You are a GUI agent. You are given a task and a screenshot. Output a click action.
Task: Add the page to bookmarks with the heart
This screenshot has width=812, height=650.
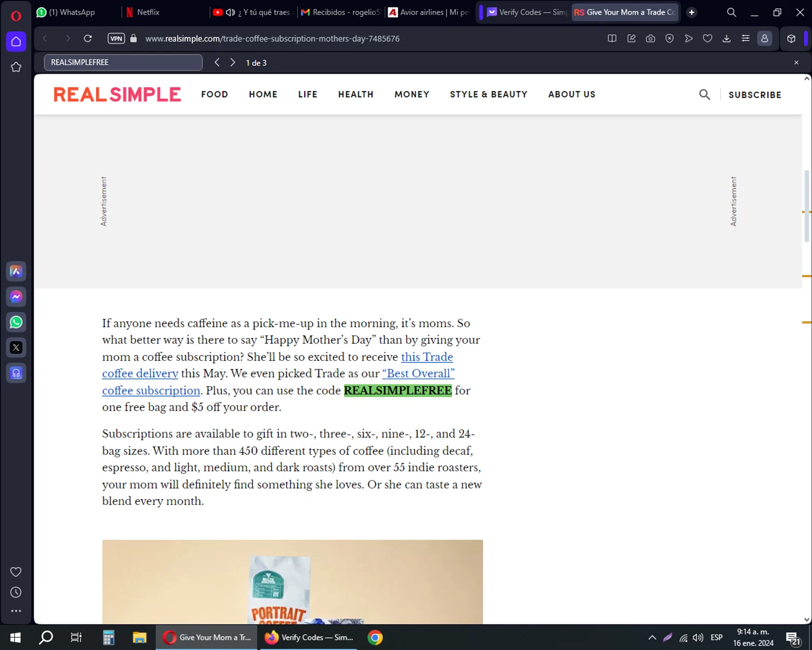708,38
